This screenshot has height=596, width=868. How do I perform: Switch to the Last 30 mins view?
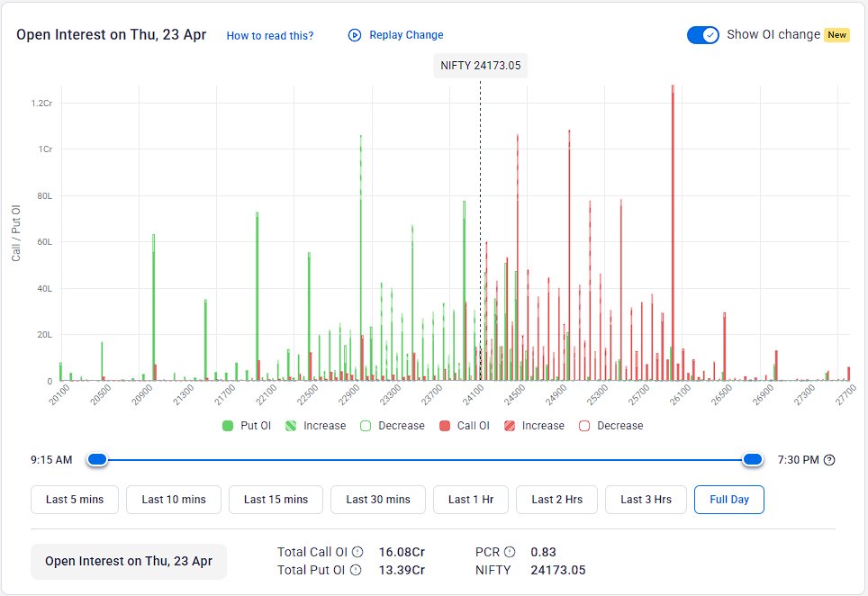pyautogui.click(x=377, y=500)
